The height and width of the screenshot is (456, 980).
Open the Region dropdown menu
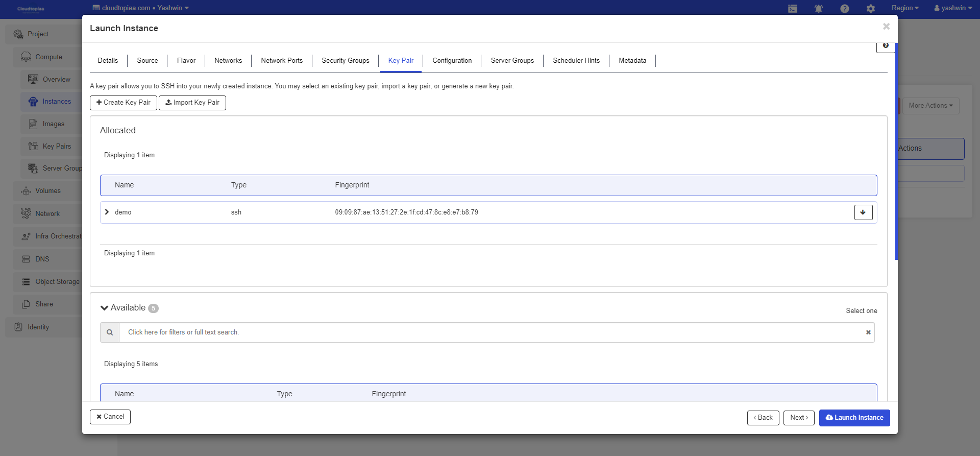tap(905, 8)
